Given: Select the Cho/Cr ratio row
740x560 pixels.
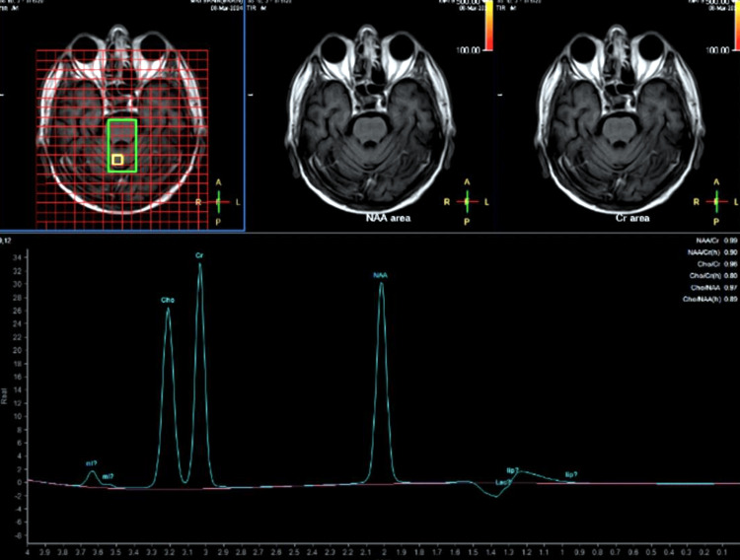Looking at the screenshot, I should [717, 264].
